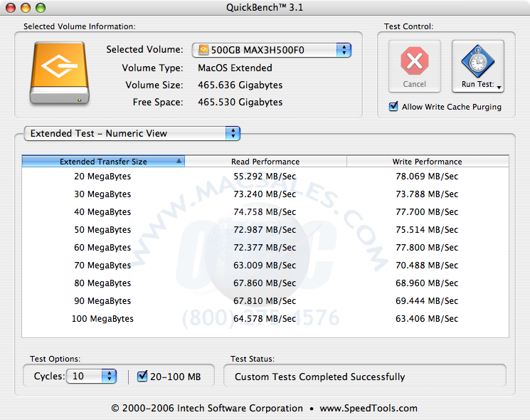Image resolution: width=530 pixels, height=420 pixels.
Task: Click read value 64.578 MB/Sec
Action: point(265,318)
